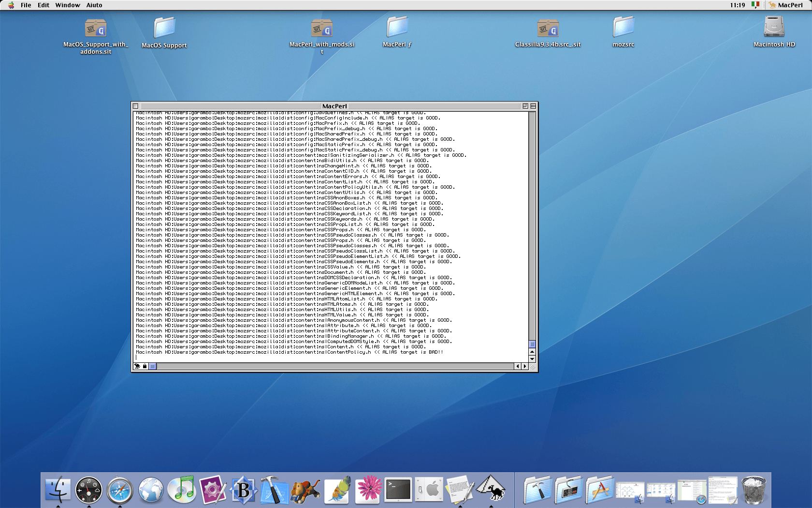Click the nsHTMLValue.h output line

tap(282, 315)
